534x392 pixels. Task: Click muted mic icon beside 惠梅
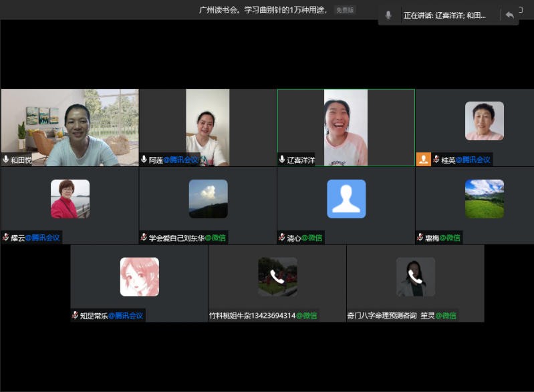pos(420,238)
